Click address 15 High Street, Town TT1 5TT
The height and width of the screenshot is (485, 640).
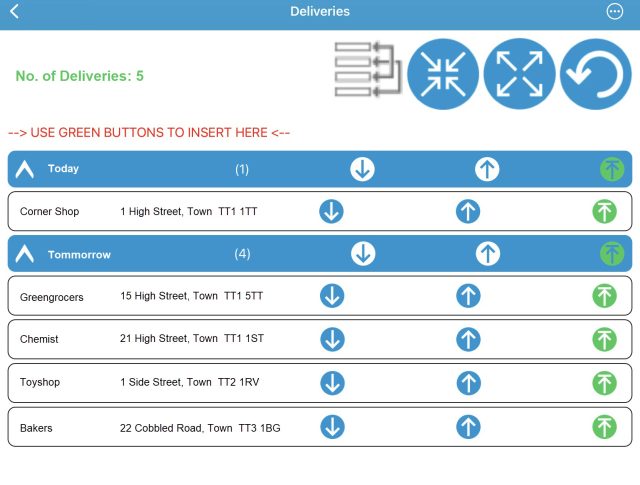click(x=191, y=296)
